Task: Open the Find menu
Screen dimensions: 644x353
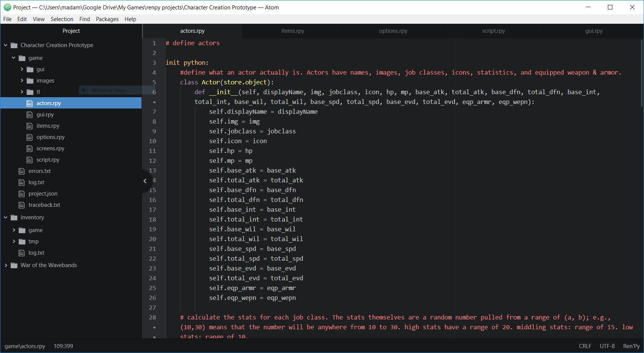Action: point(85,19)
